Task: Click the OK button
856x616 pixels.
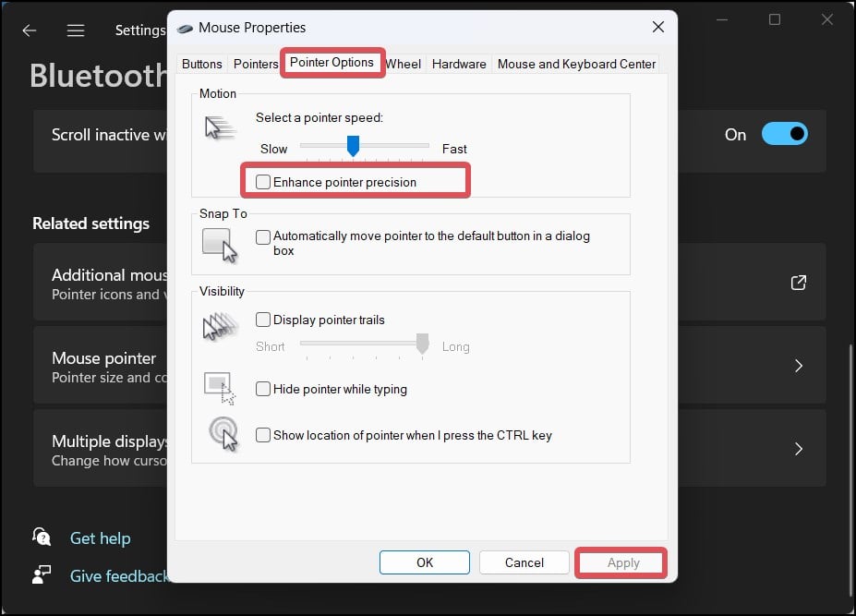Action: coord(425,562)
